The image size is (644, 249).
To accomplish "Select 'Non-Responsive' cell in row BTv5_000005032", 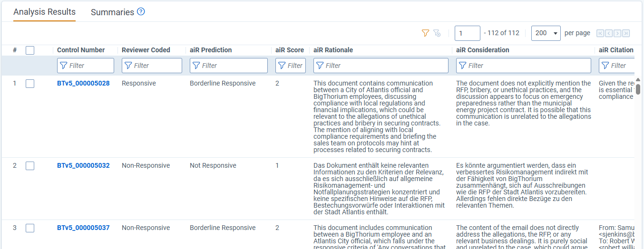I will click(x=146, y=165).
